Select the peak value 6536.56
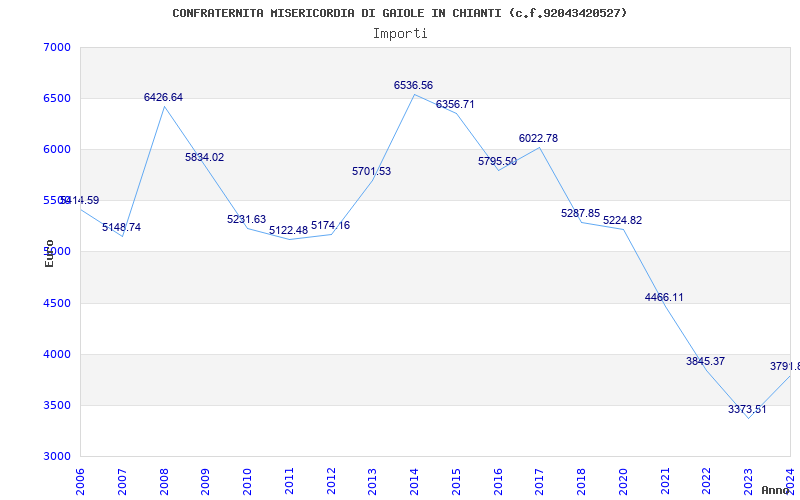Image resolution: width=800 pixels, height=500 pixels. pyautogui.click(x=413, y=86)
